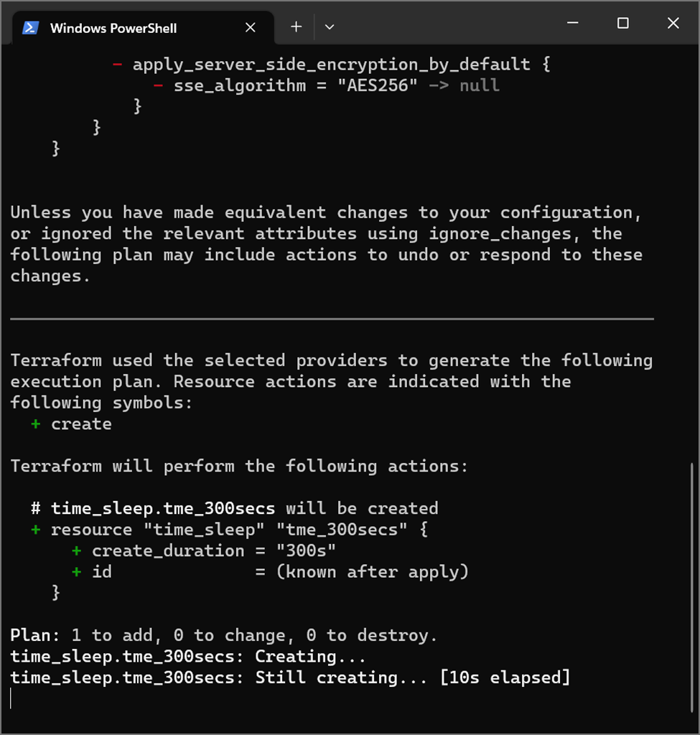Minimize the terminal window

tap(572, 23)
